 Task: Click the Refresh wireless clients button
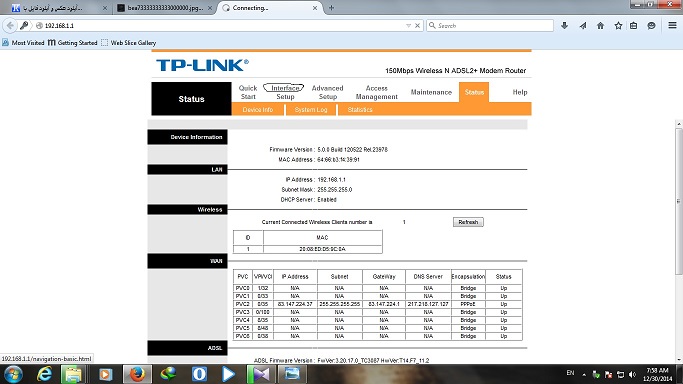point(468,222)
